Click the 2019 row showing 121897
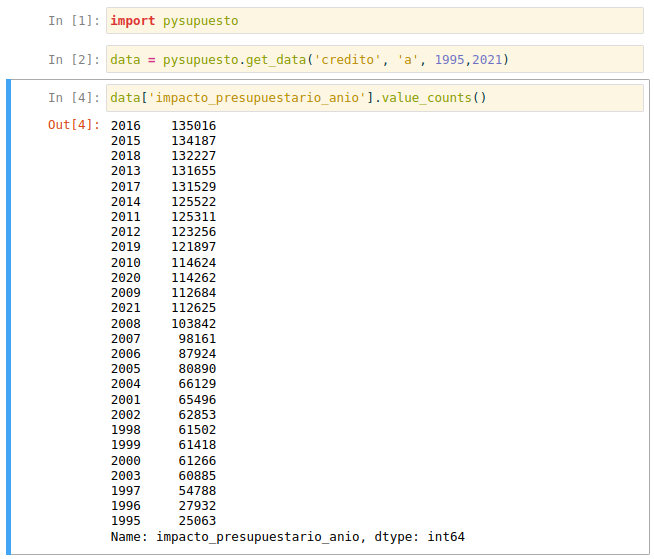Screen dimensions: 654x559 click(163, 247)
